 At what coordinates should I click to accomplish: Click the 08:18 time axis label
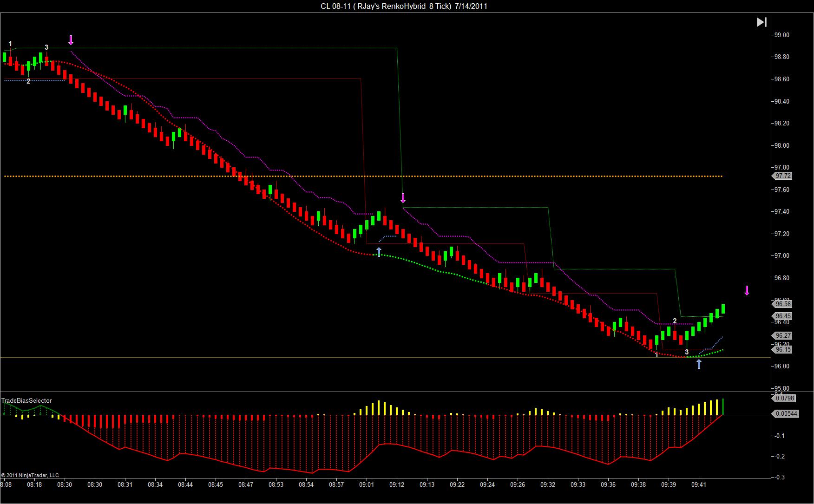coord(34,485)
